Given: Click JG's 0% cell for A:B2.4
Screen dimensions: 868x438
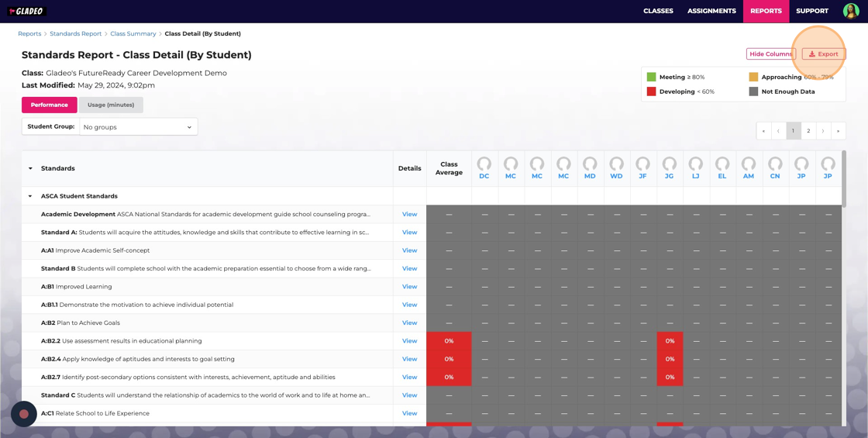Looking at the screenshot, I should coord(670,359).
